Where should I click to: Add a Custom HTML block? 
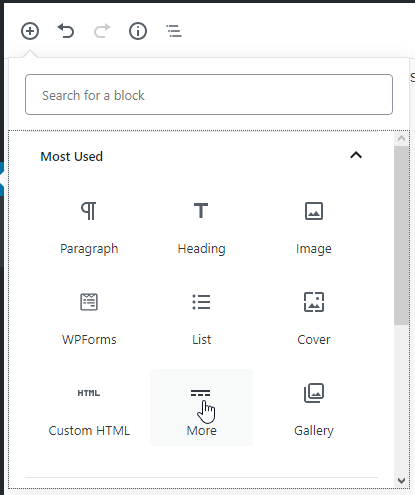(89, 408)
